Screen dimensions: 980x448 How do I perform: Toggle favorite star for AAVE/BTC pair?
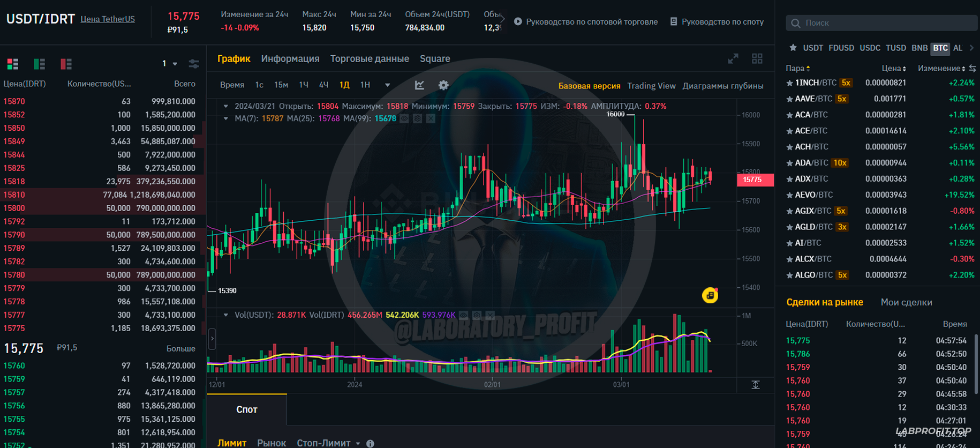pos(789,99)
